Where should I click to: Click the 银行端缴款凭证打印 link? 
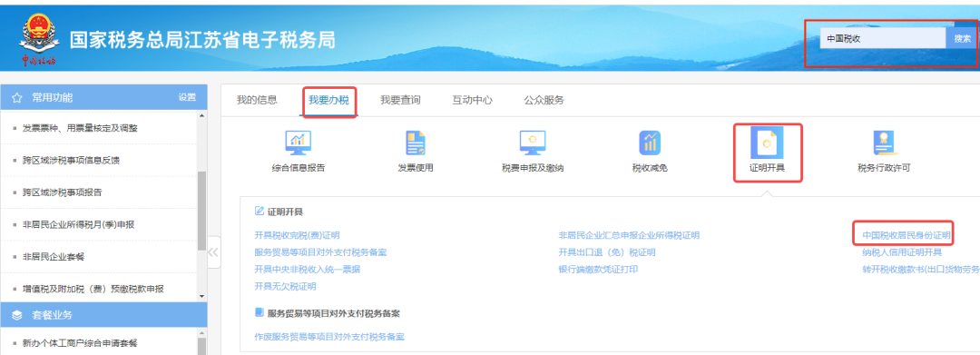[x=598, y=270]
